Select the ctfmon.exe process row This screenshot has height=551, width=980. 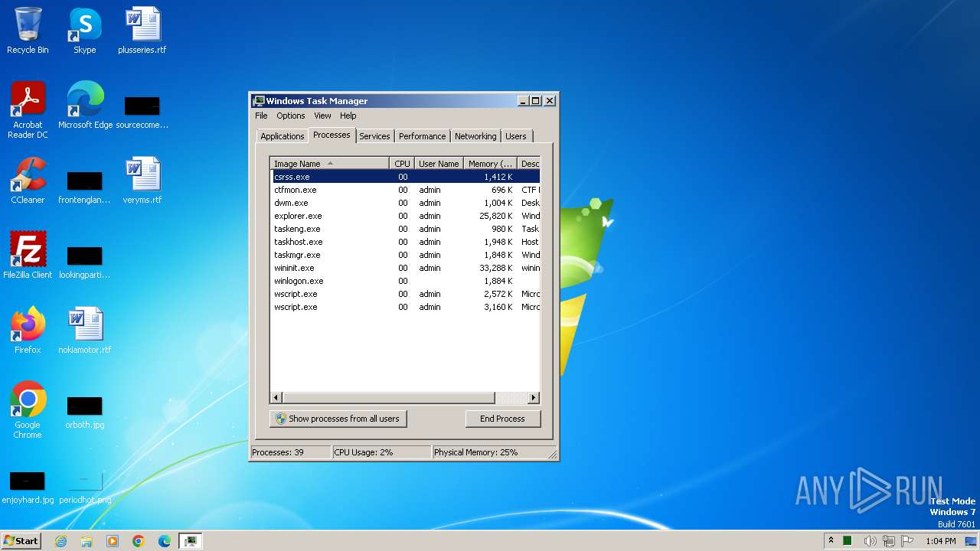[405, 190]
